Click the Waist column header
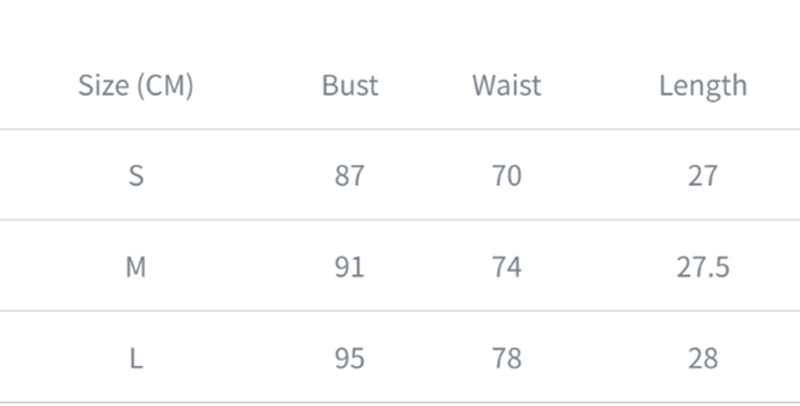This screenshot has height=406, width=800. (506, 86)
